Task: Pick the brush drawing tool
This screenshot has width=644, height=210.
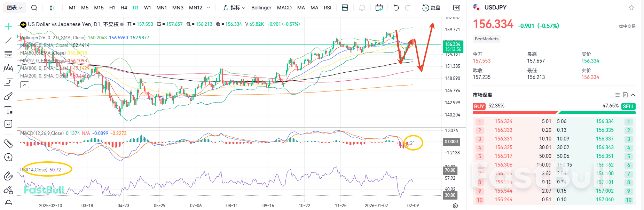Action: (x=8, y=96)
